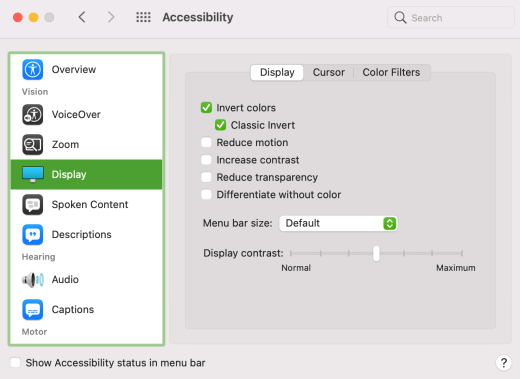Enable the Increase contrast checkbox
Image resolution: width=520 pixels, height=379 pixels.
coord(206,160)
